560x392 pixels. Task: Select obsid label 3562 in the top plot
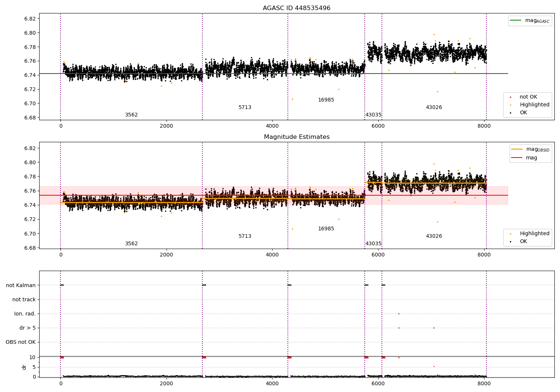click(x=131, y=115)
